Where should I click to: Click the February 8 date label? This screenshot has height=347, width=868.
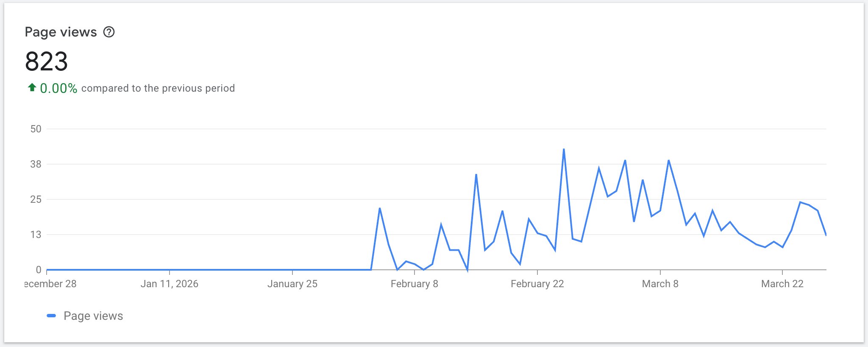pos(414,284)
